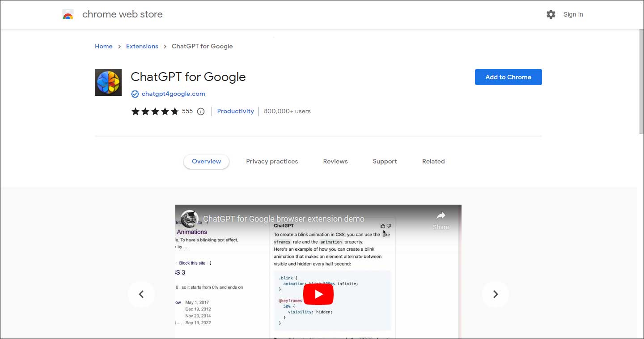Switch to the Reviews tab

click(x=335, y=162)
